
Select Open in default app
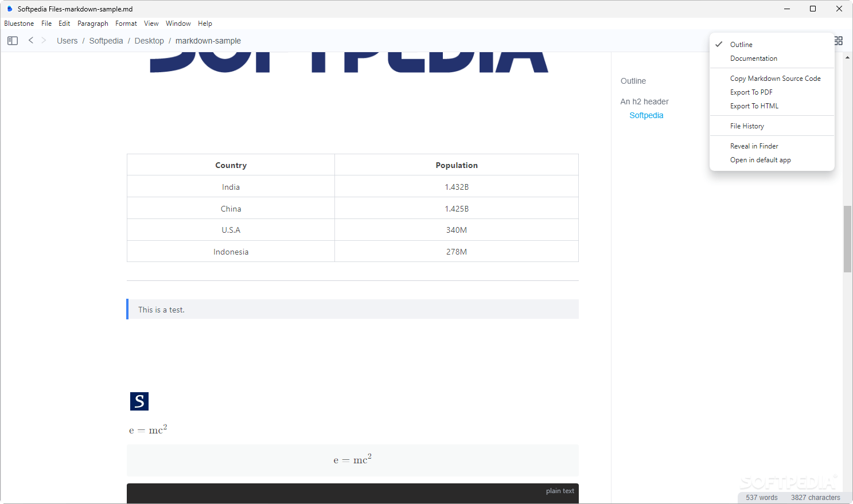(772, 160)
